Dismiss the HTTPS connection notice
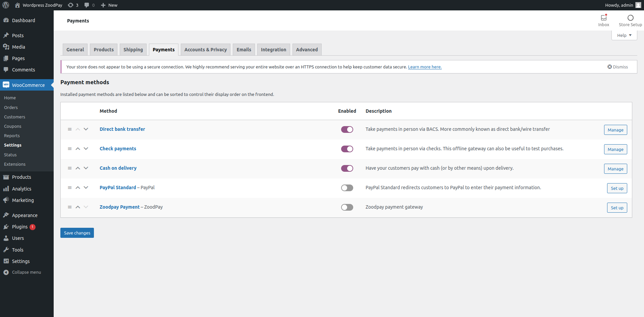The width and height of the screenshot is (644, 317). pos(618,67)
